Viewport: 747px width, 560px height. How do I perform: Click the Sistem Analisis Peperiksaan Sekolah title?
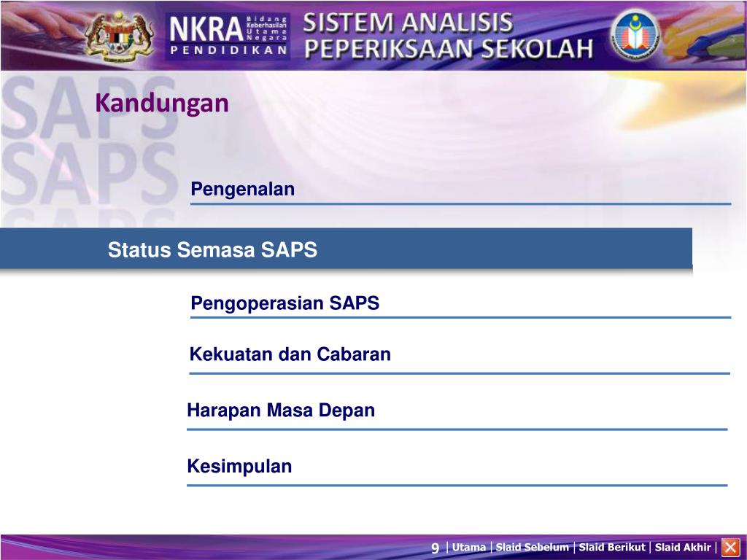448,36
